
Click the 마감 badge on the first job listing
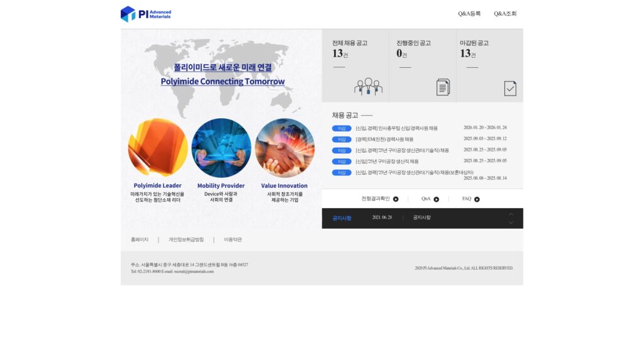pos(341,128)
